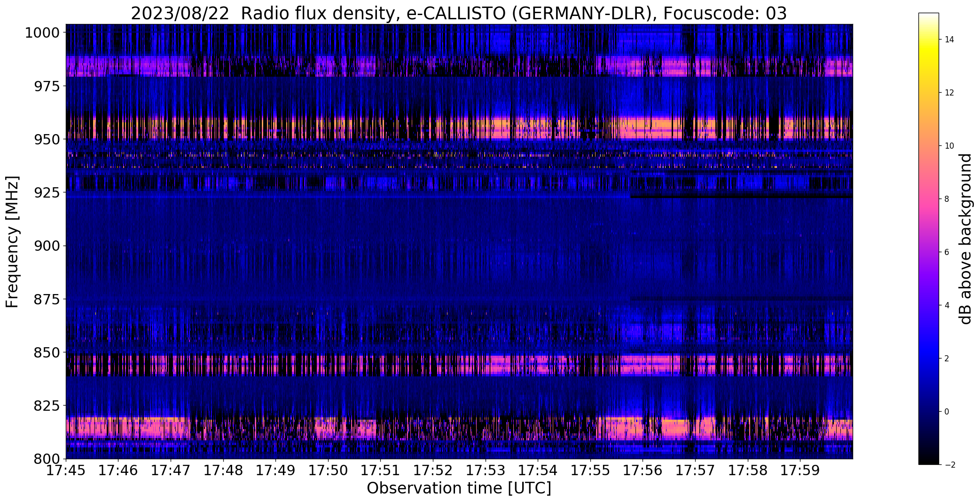
Task: Click the 17:52 time tick label
Action: 433,470
